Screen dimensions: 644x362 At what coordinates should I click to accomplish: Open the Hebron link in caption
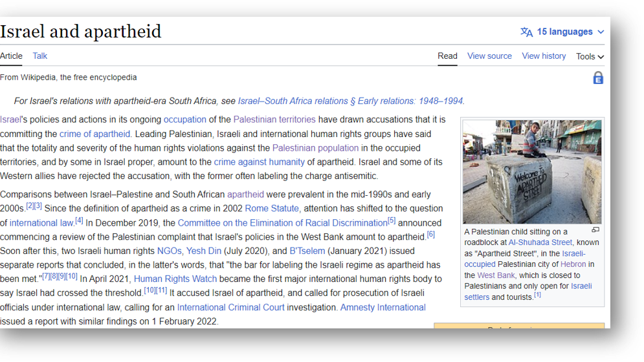coord(573,264)
